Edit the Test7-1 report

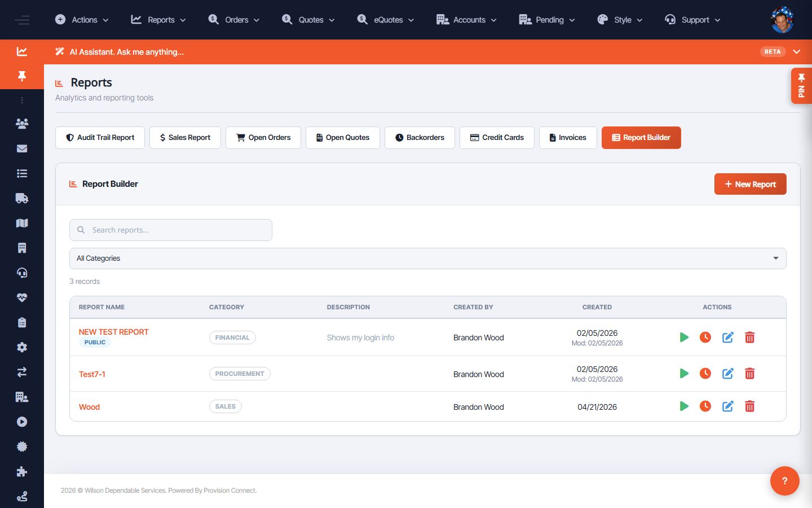pyautogui.click(x=728, y=374)
